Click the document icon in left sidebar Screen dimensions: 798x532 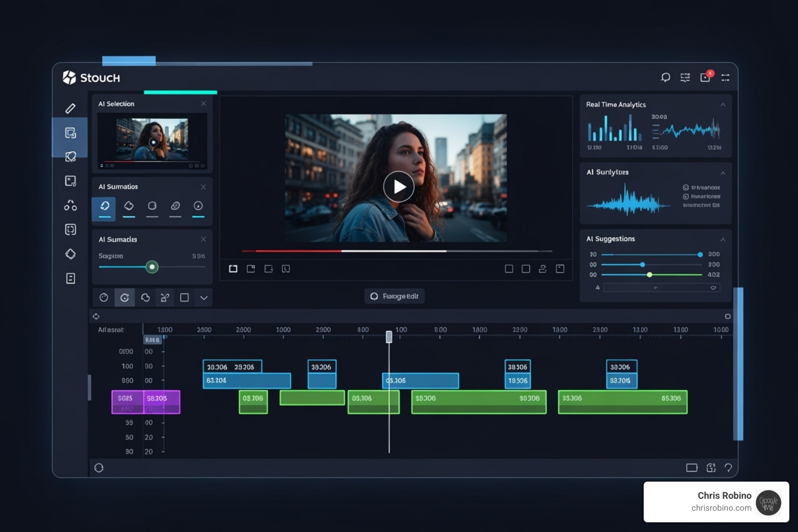[x=71, y=278]
